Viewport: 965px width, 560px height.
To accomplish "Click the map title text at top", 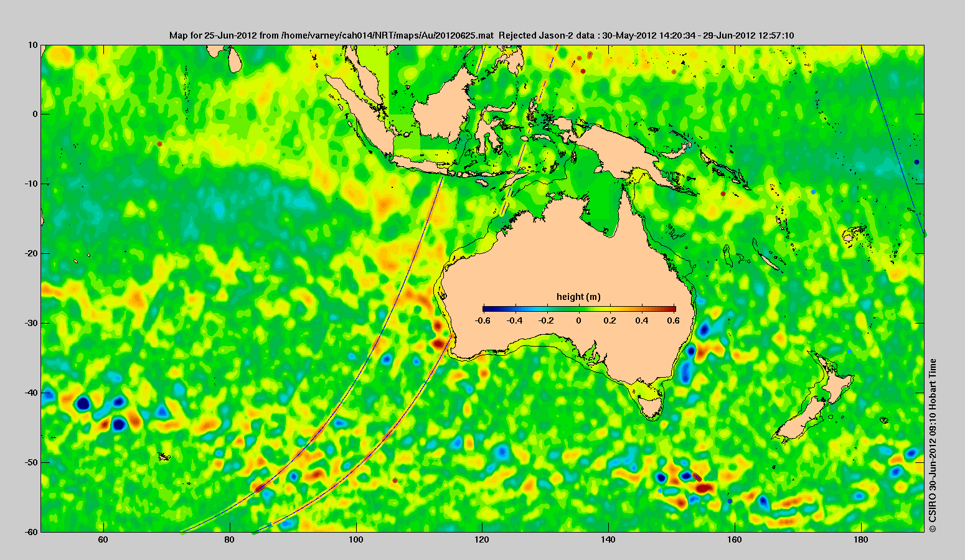I will point(481,35).
